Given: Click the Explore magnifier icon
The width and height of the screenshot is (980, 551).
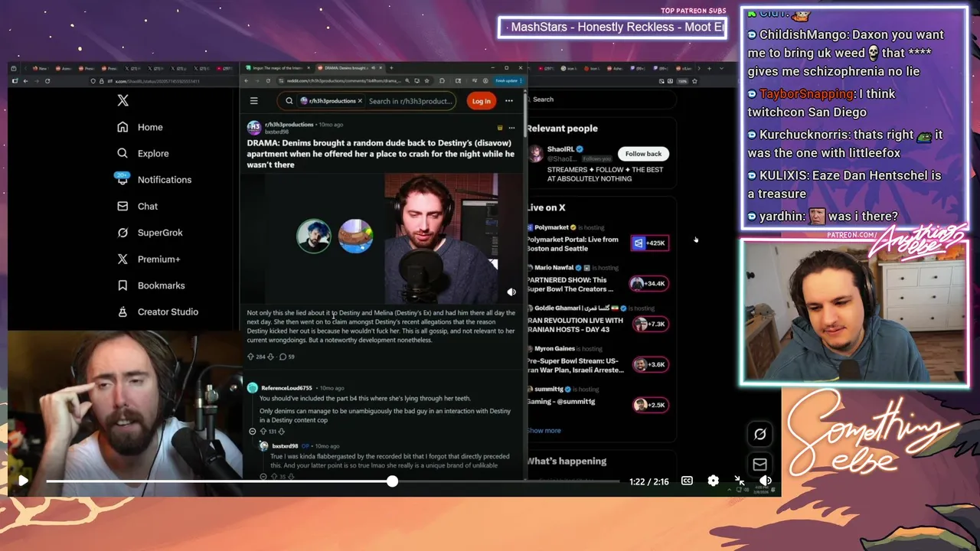Looking at the screenshot, I should [122, 153].
